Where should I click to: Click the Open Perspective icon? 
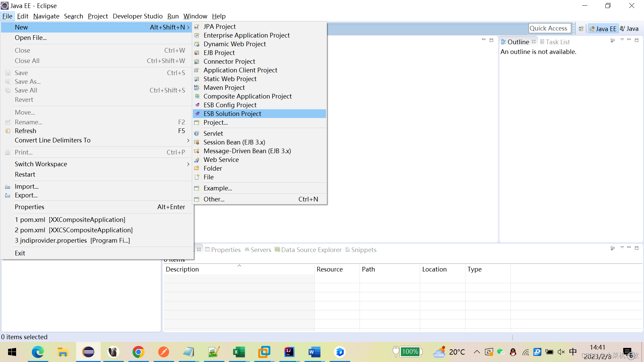581,29
